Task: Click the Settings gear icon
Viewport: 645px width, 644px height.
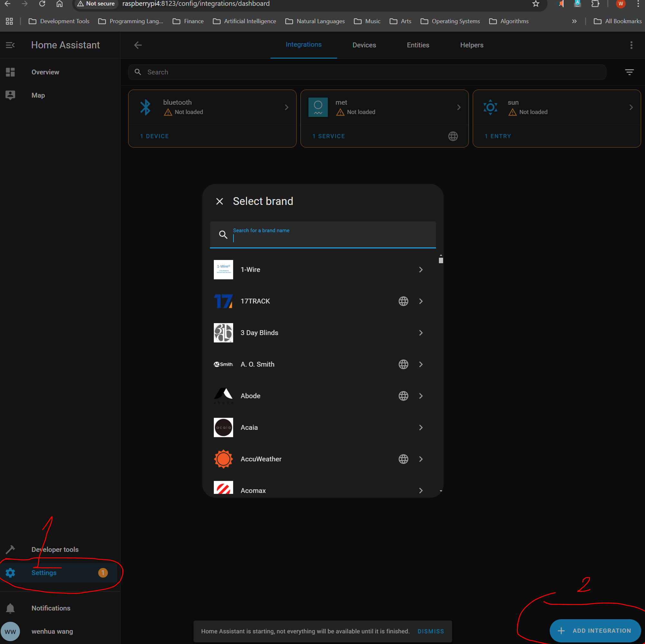Action: [10, 572]
